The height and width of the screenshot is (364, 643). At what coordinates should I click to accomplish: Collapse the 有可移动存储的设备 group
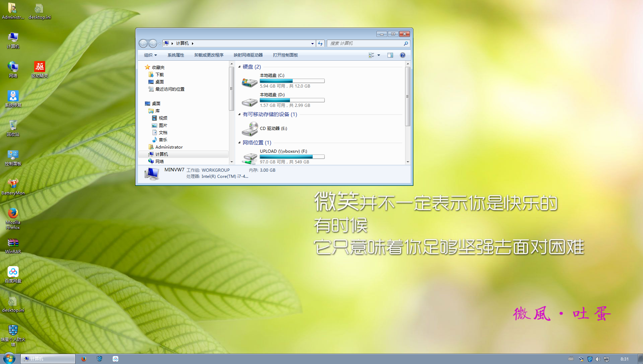point(239,114)
